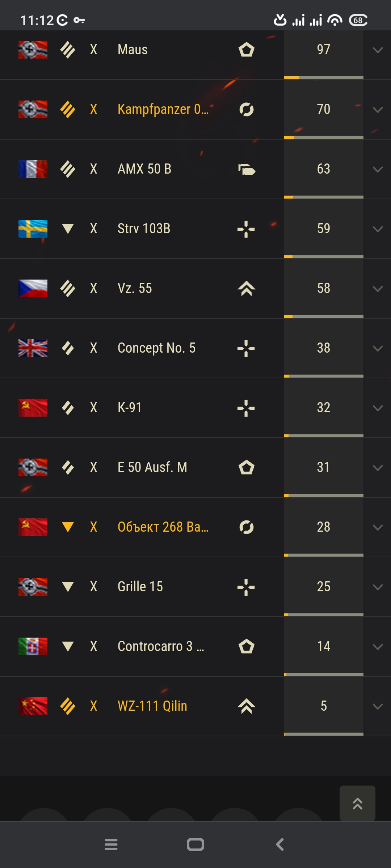Expand the Maus row details chevron

(x=378, y=50)
